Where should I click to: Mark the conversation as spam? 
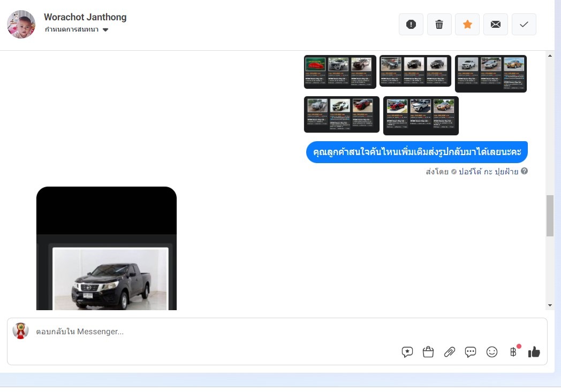pos(411,25)
